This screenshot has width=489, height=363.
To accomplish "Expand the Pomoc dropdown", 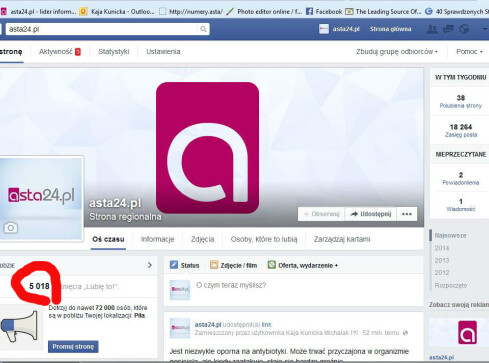I will pyautogui.click(x=469, y=52).
